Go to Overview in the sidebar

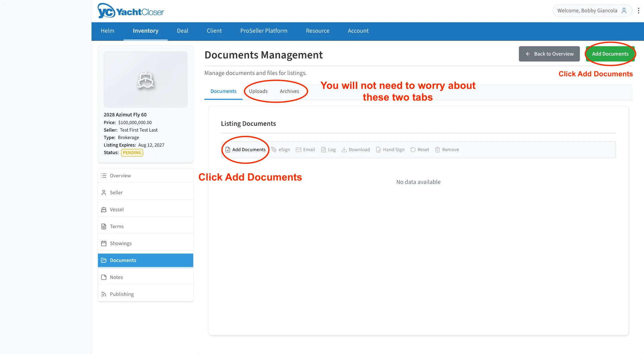pos(146,176)
